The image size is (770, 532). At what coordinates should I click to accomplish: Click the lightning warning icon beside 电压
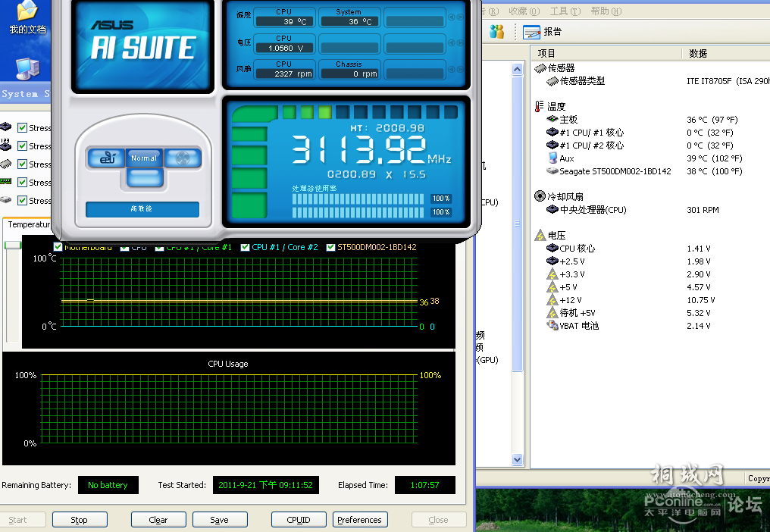coord(540,235)
